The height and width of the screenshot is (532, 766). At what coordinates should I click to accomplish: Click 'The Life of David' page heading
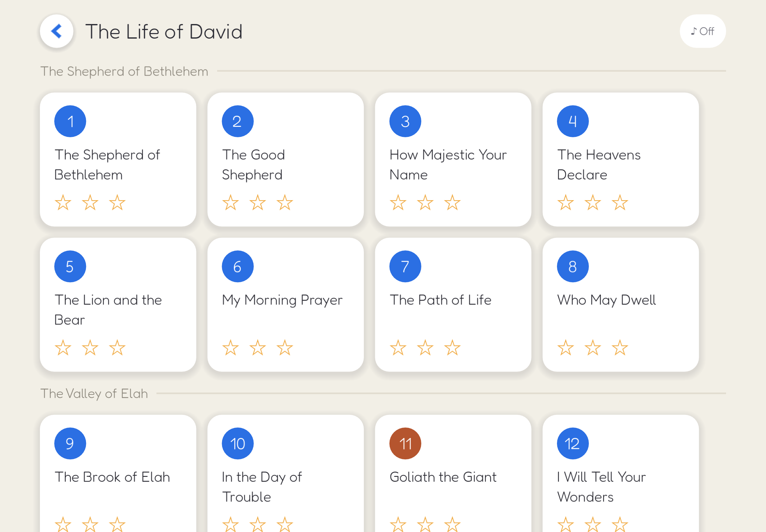[164, 32]
